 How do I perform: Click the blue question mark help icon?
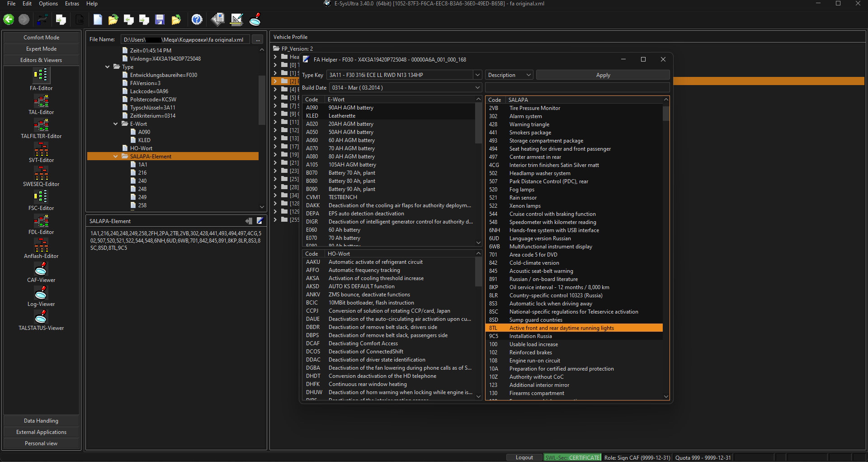tap(197, 19)
